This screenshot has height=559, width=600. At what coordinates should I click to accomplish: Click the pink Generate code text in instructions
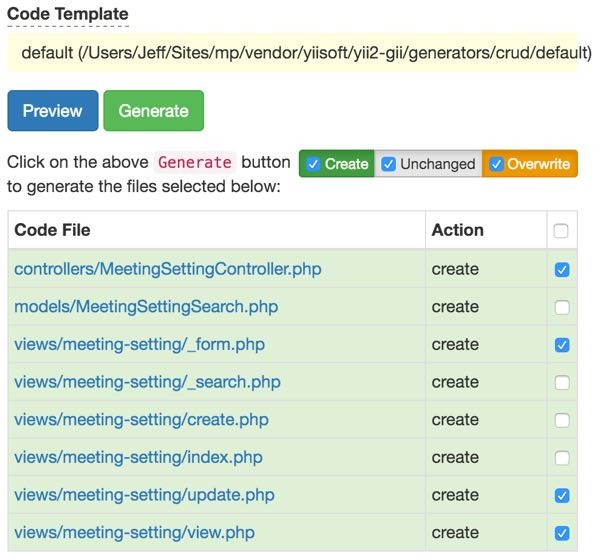[195, 162]
